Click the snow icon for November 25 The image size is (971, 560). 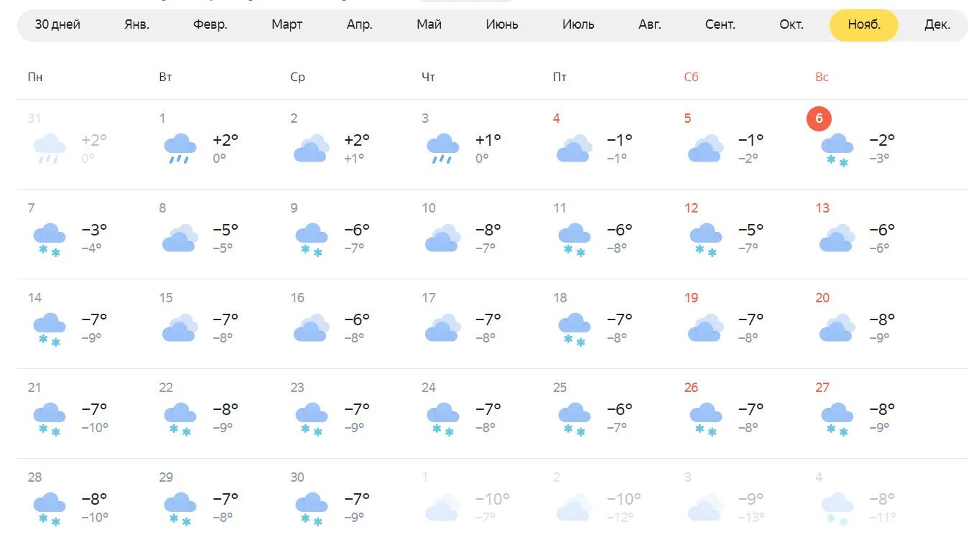(x=574, y=419)
